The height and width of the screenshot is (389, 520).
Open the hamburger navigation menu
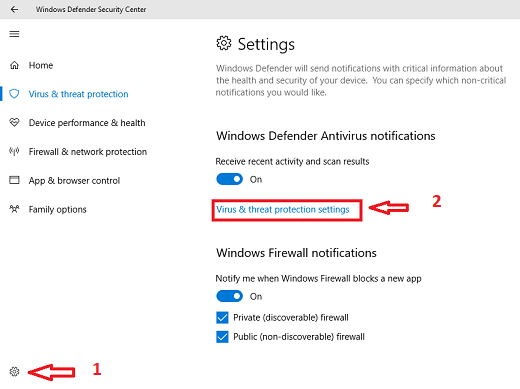14,34
